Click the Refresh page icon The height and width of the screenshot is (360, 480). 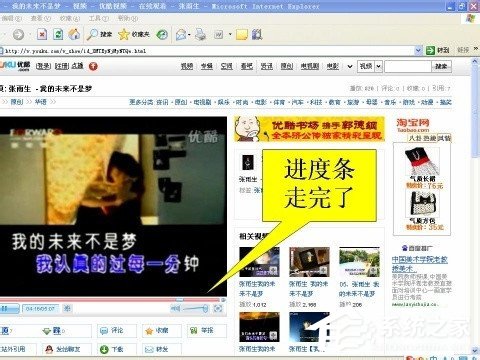pyautogui.click(x=58, y=34)
